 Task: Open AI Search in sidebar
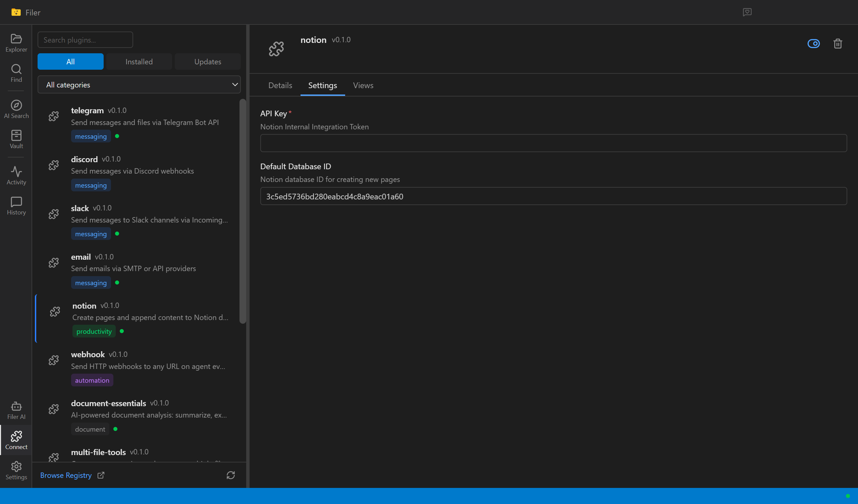coord(16,110)
